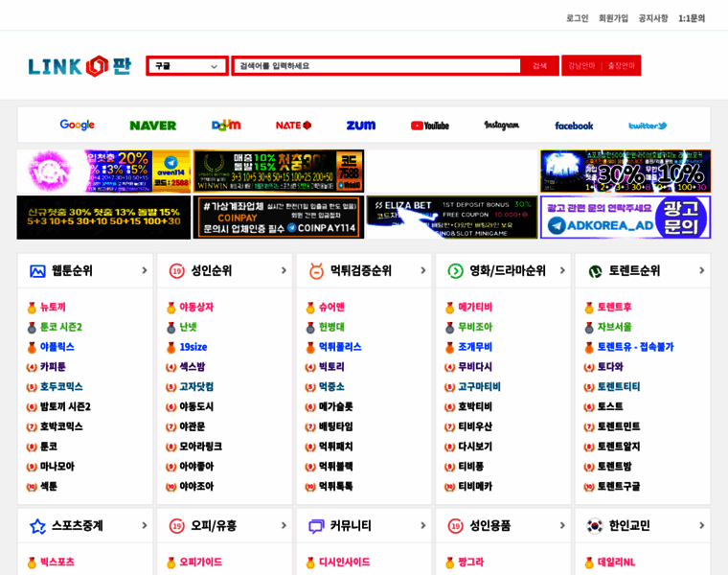The image size is (728, 575).
Task: Open the 아플릭스 webtoon link
Action: 57,348
